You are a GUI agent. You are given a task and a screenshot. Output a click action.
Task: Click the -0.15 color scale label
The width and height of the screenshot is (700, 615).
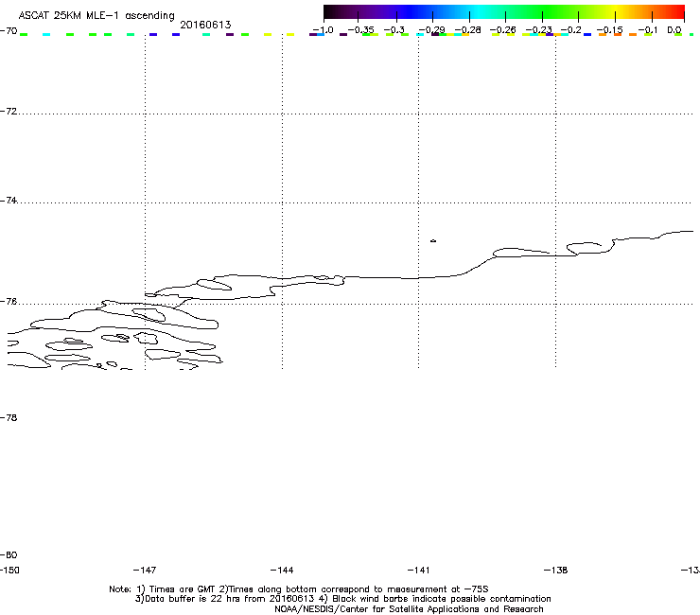coord(610,30)
